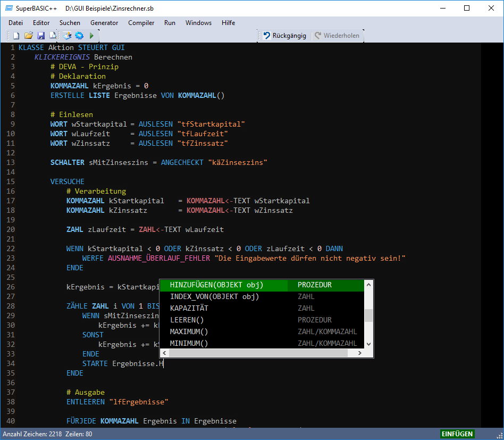504x440 pixels.
Task: Open compiler settings via gear icon
Action: click(x=79, y=35)
